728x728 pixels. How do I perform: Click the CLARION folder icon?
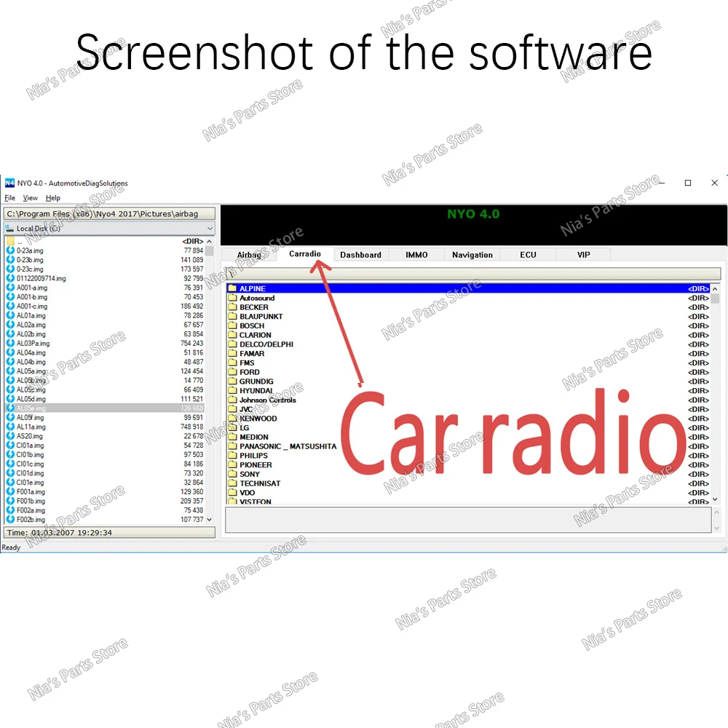coord(233,335)
